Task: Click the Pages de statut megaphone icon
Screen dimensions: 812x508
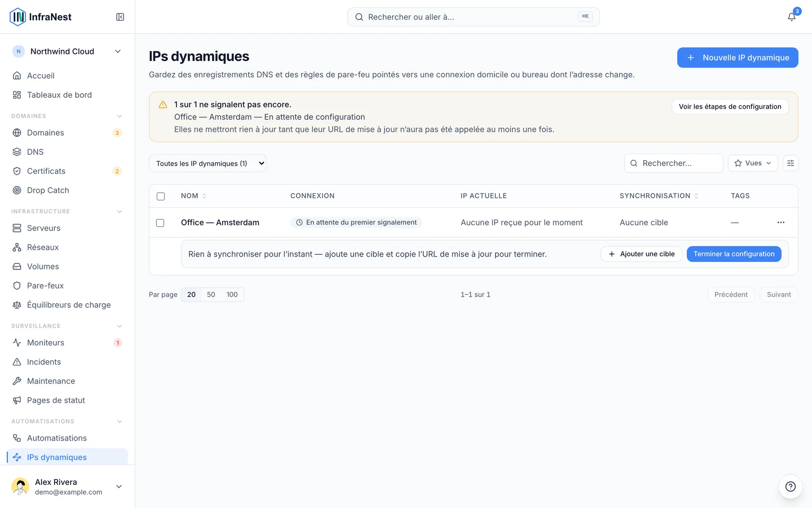Action: (17, 400)
